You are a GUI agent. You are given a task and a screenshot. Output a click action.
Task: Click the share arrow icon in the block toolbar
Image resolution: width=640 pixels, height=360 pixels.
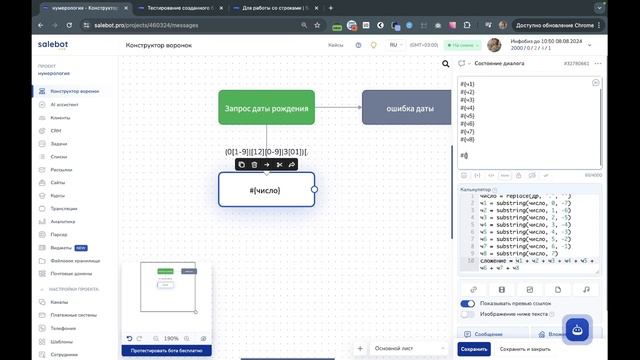tap(292, 164)
